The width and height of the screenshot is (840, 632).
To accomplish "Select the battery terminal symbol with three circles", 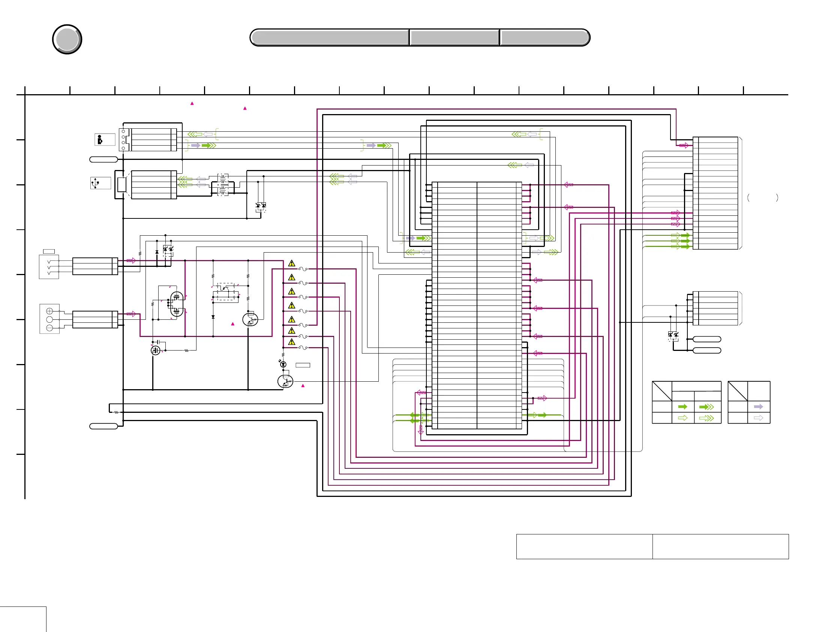I will 49,319.
